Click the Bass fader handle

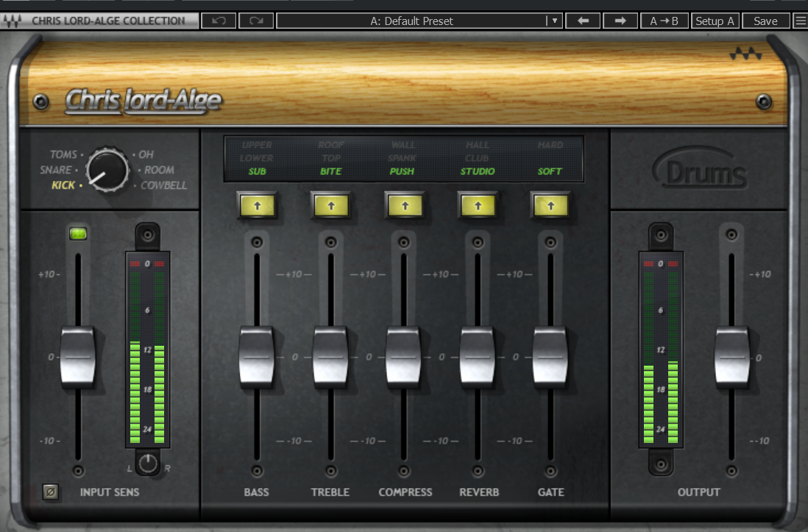pos(257,357)
